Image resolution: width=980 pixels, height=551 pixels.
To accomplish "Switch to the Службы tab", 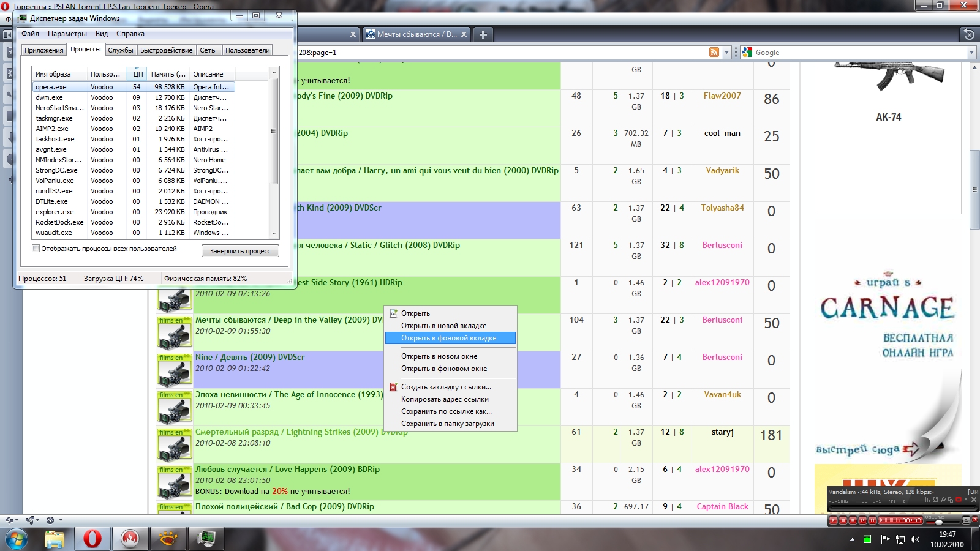I will pyautogui.click(x=120, y=50).
